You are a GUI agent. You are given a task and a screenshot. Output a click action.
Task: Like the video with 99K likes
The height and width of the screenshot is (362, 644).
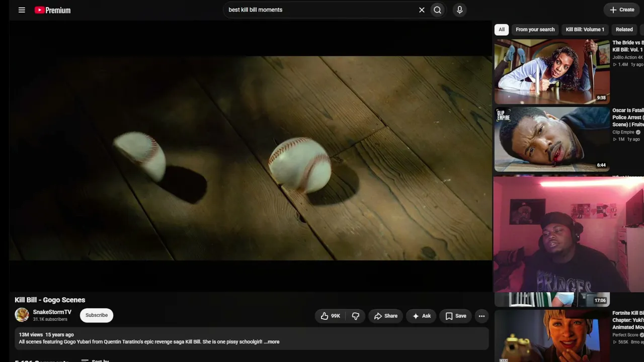click(331, 316)
